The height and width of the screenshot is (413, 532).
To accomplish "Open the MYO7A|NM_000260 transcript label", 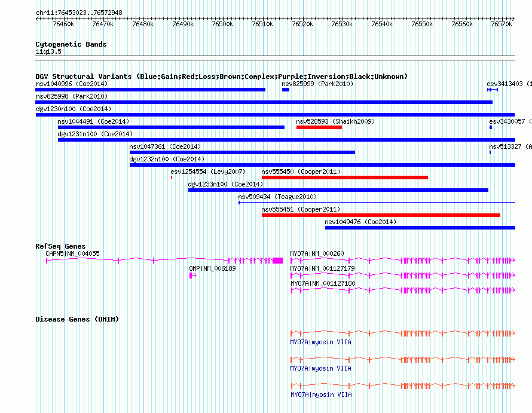I will pos(317,253).
